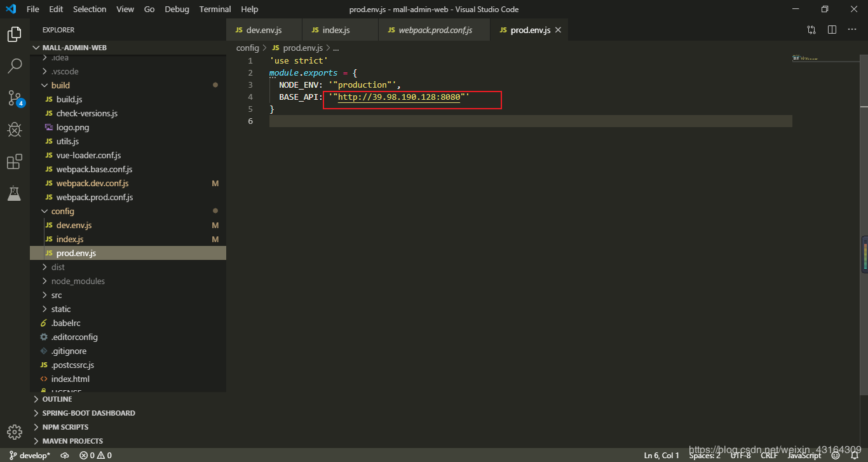
Task: Split the editor to the right
Action: click(832, 30)
